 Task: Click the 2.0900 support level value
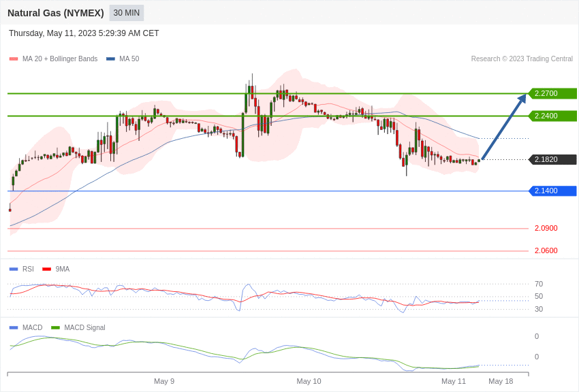(x=546, y=228)
